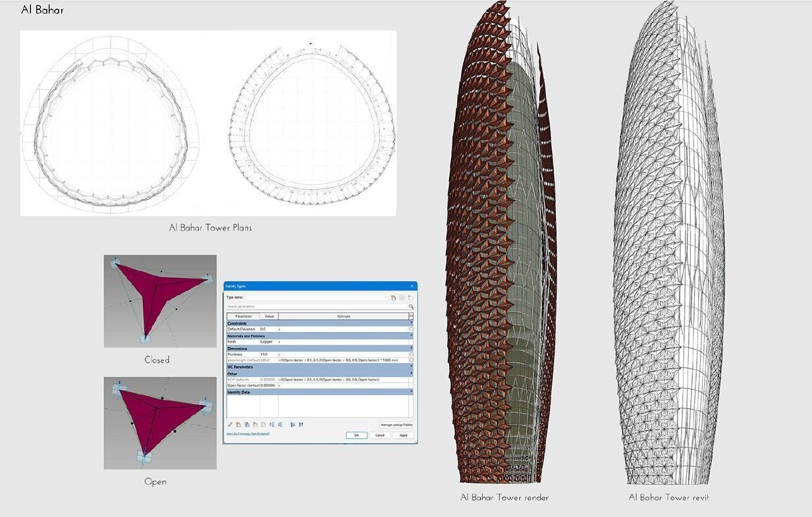Image resolution: width=812 pixels, height=517 pixels.
Task: Click the New type icon beside Type name
Action: [393, 298]
